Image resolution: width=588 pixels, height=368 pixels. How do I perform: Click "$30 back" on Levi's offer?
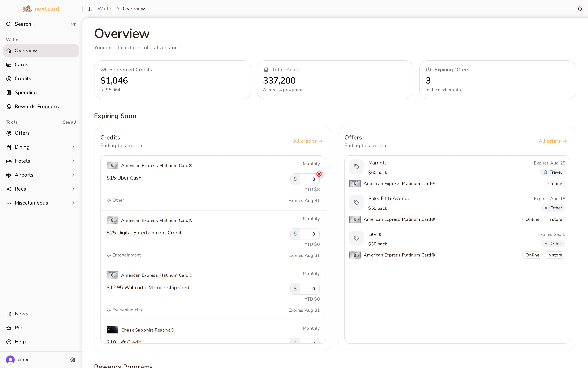pos(377,244)
